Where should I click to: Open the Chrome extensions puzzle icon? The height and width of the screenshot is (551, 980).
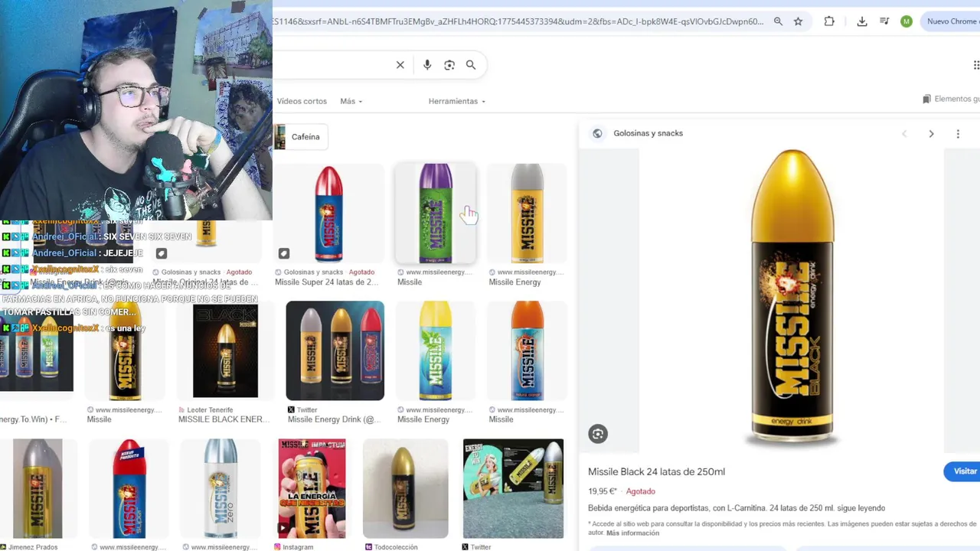point(829,21)
